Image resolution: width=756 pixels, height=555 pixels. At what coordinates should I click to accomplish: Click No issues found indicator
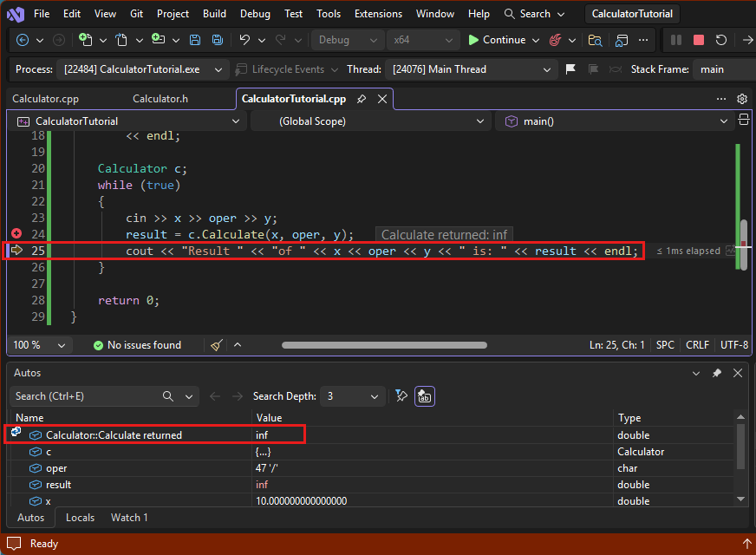tap(137, 345)
